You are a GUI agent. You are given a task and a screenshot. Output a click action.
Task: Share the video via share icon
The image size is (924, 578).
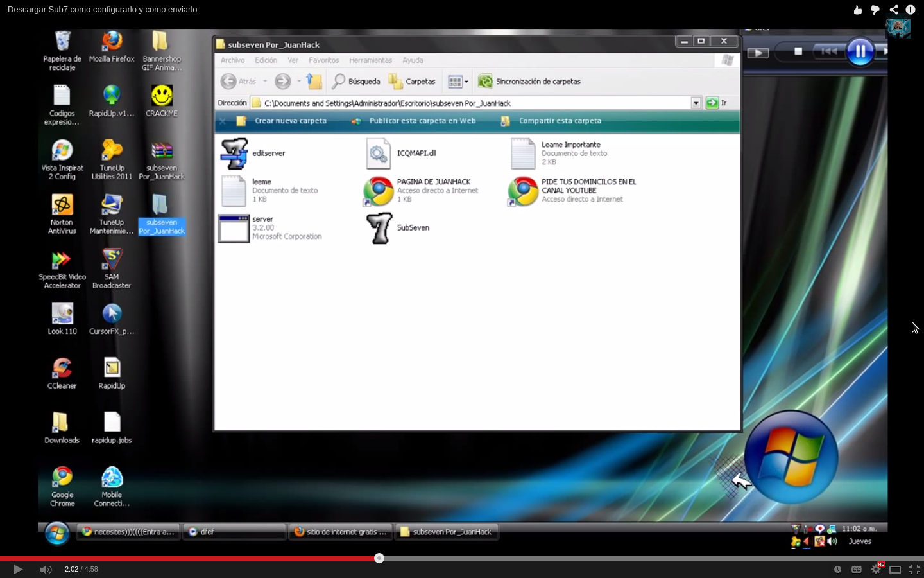pos(893,10)
